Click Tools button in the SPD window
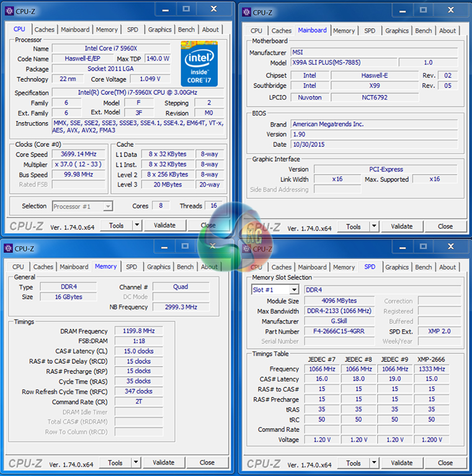 pyautogui.click(x=354, y=463)
